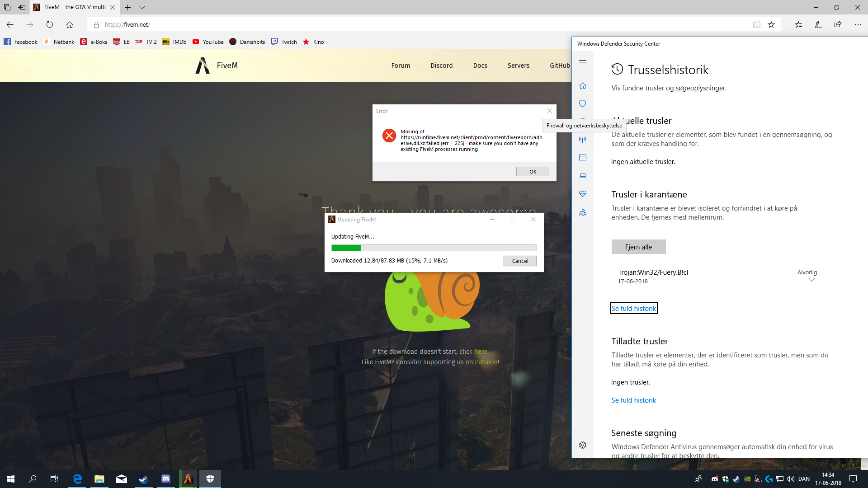Open virus protection shield icon in sidebar

tap(583, 103)
